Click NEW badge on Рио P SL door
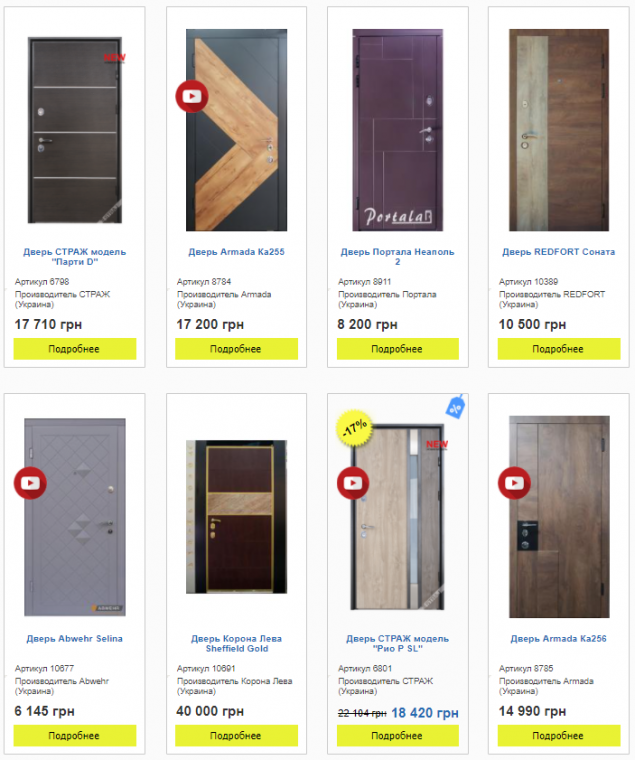 [x=437, y=444]
